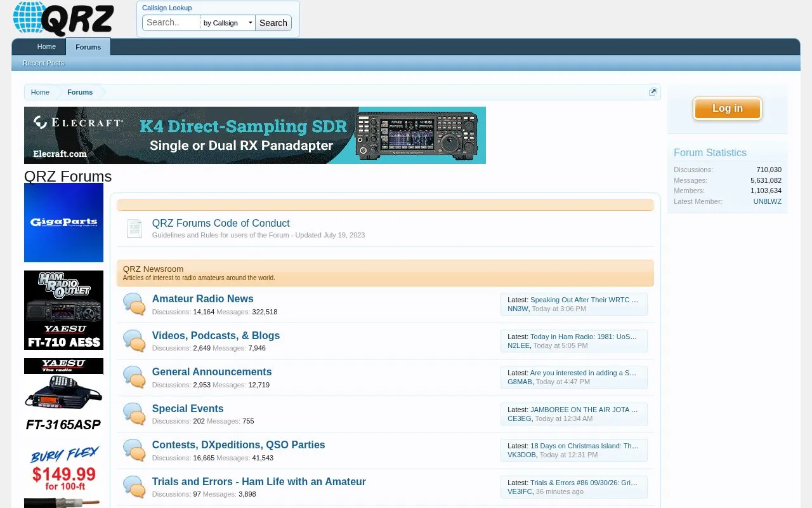Click 'Today at 3:06 PM' timestamp
Image resolution: width=812 pixels, height=508 pixels.
559,309
